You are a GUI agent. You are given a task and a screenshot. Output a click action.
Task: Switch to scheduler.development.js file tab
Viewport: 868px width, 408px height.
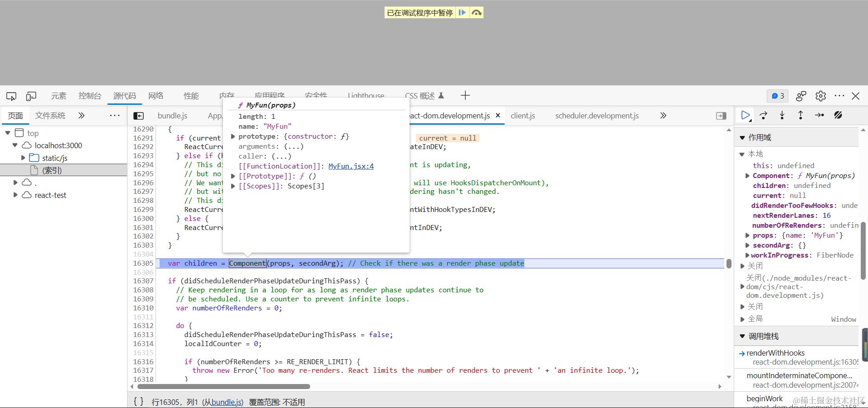pyautogui.click(x=597, y=116)
